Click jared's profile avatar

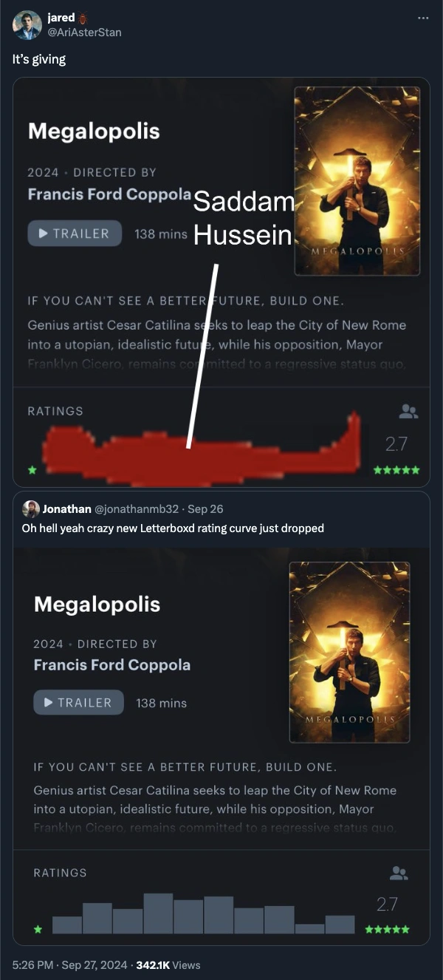click(x=27, y=25)
